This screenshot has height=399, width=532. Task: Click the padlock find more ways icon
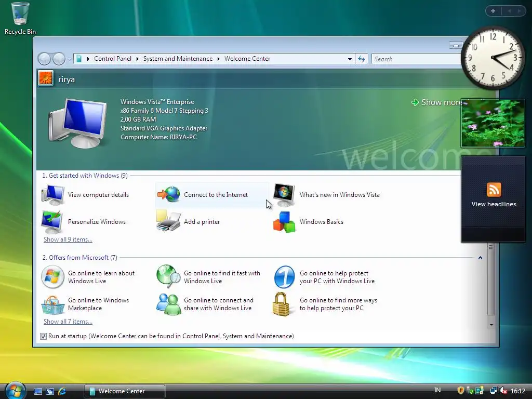pos(281,304)
